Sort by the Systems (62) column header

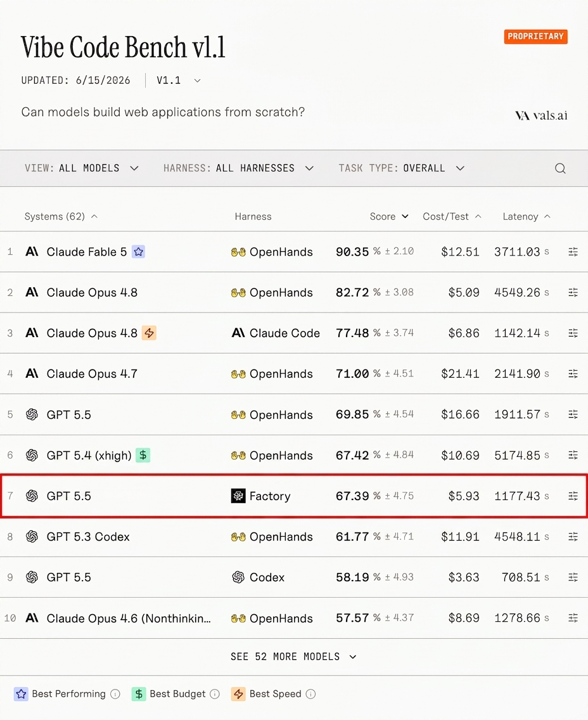pos(61,216)
